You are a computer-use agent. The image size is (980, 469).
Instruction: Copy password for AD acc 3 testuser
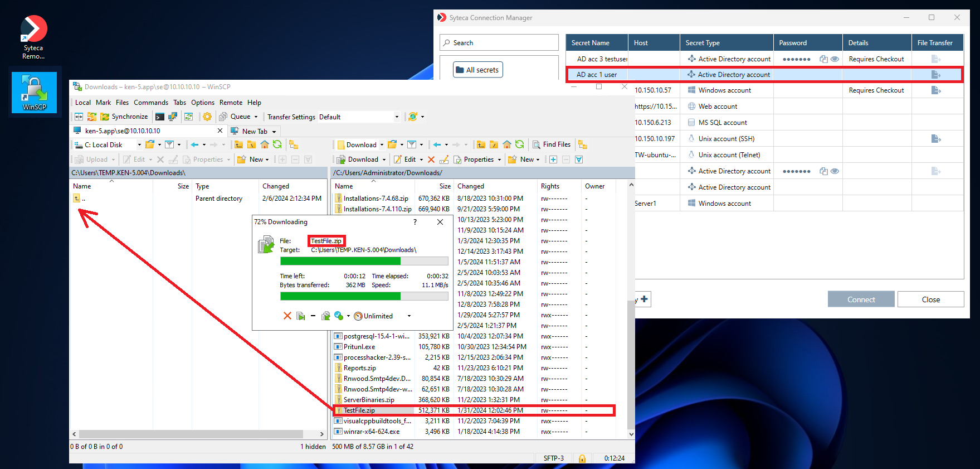pyautogui.click(x=823, y=59)
